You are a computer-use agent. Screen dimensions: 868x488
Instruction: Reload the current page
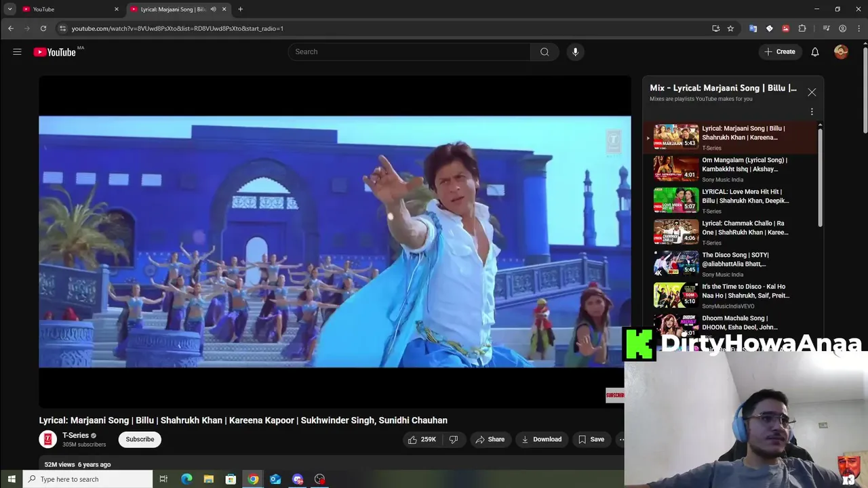tap(43, 28)
